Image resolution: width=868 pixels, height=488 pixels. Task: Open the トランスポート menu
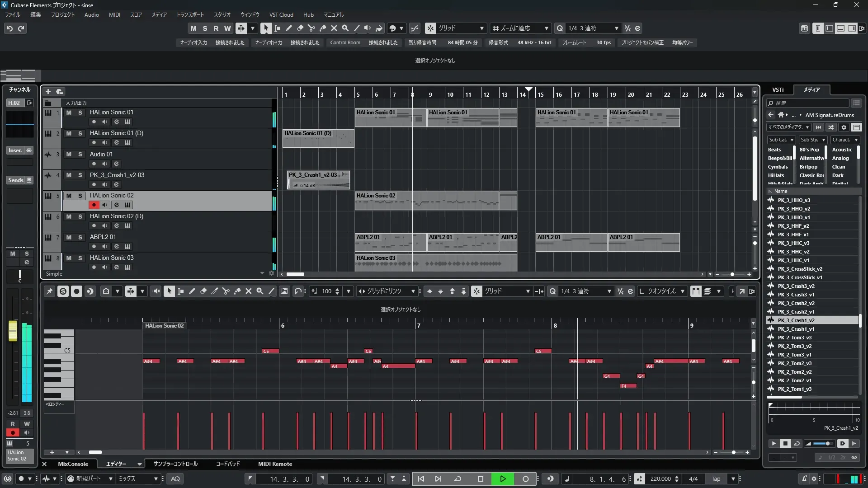click(190, 15)
